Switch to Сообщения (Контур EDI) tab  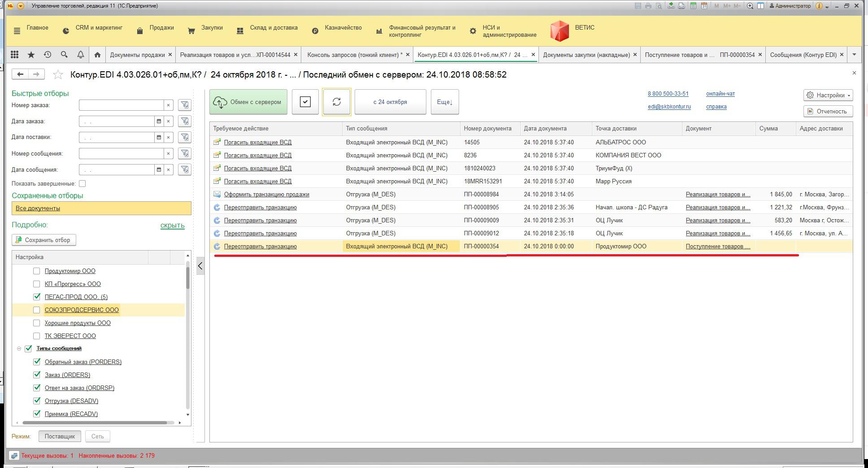pos(803,55)
